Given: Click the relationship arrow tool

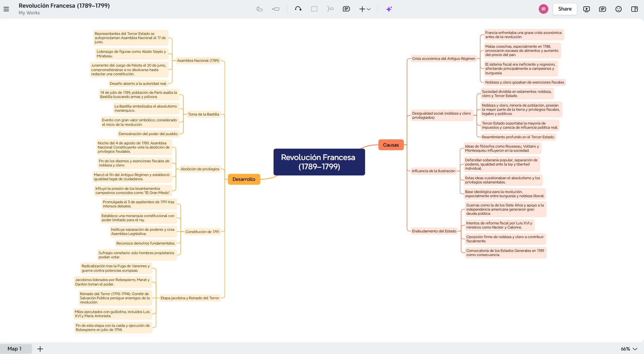Looking at the screenshot, I should click(298, 9).
